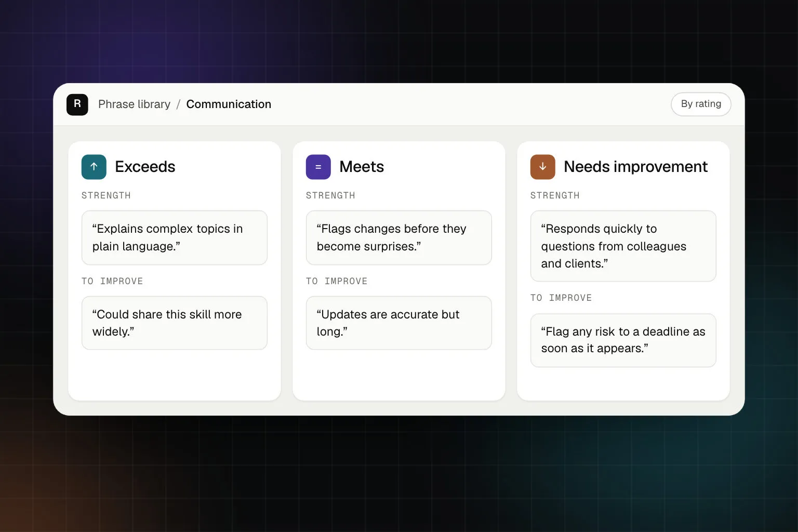Select phrase "Could share this skill more widely."
Screen dimensions: 798x532
(175, 323)
